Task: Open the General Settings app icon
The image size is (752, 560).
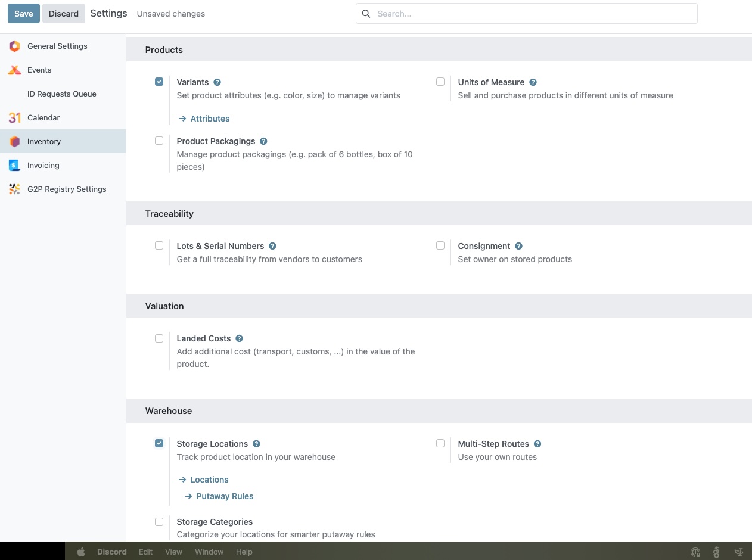Action: [14, 46]
